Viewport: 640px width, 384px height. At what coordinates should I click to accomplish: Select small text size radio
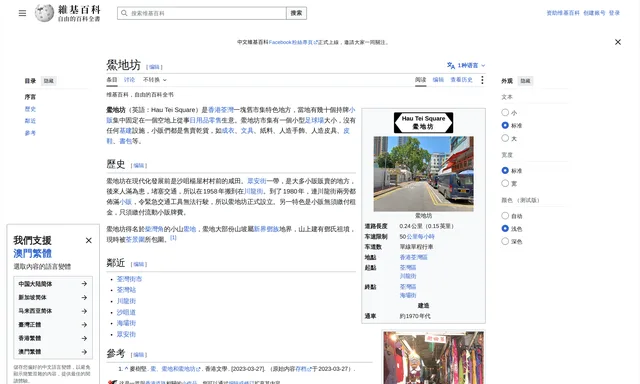tap(505, 112)
